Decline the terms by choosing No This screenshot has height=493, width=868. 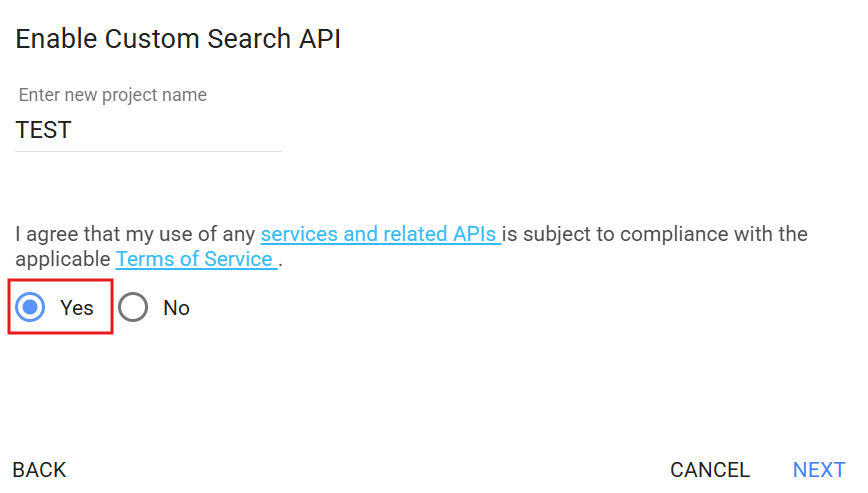133,307
